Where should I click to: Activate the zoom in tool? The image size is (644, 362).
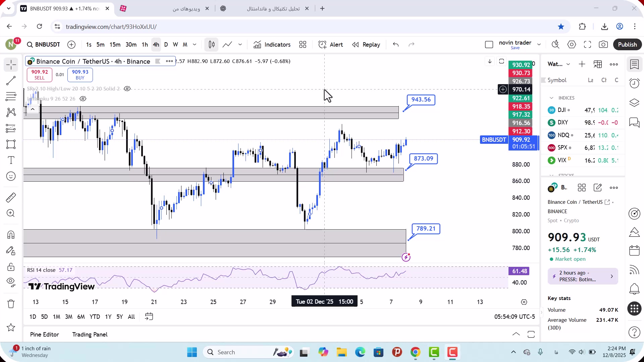pos(11,213)
